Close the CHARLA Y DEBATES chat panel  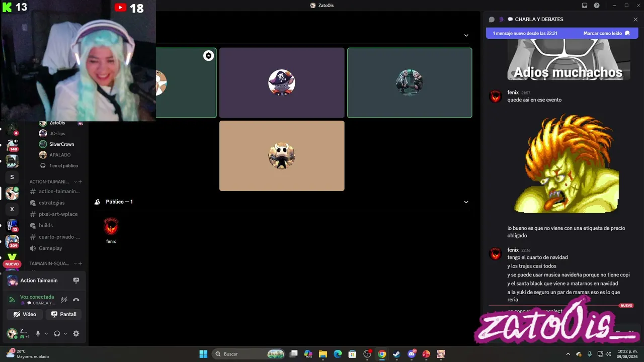point(635,20)
